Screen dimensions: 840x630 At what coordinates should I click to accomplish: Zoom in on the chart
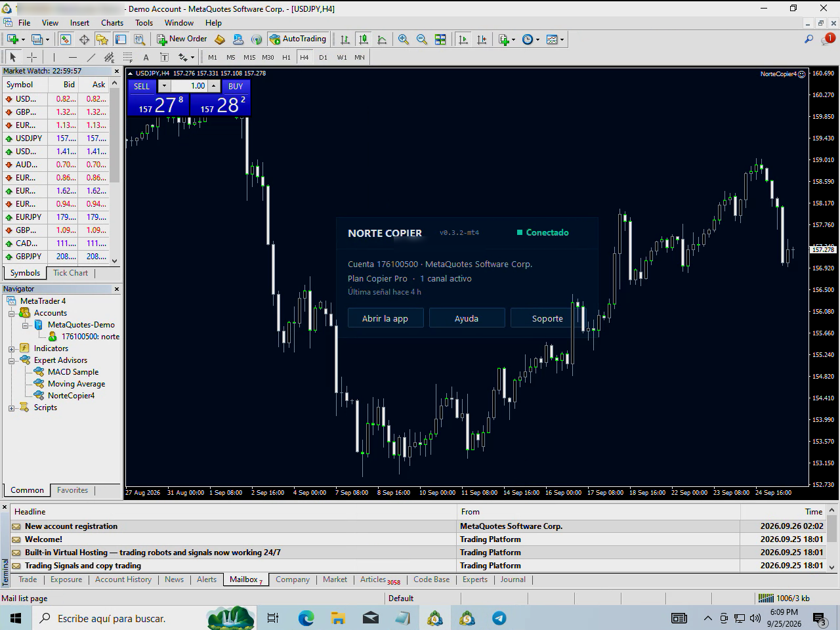(x=404, y=39)
